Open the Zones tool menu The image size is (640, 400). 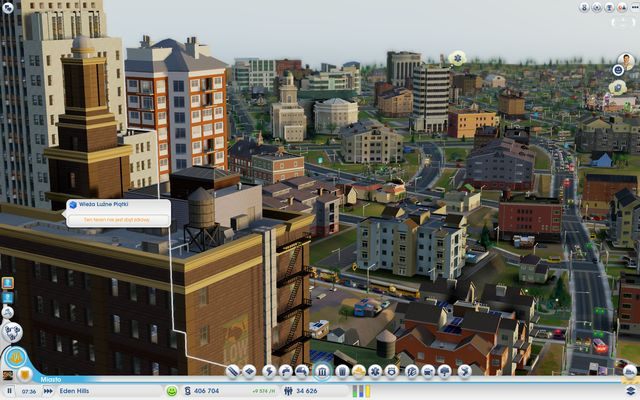tap(249, 371)
